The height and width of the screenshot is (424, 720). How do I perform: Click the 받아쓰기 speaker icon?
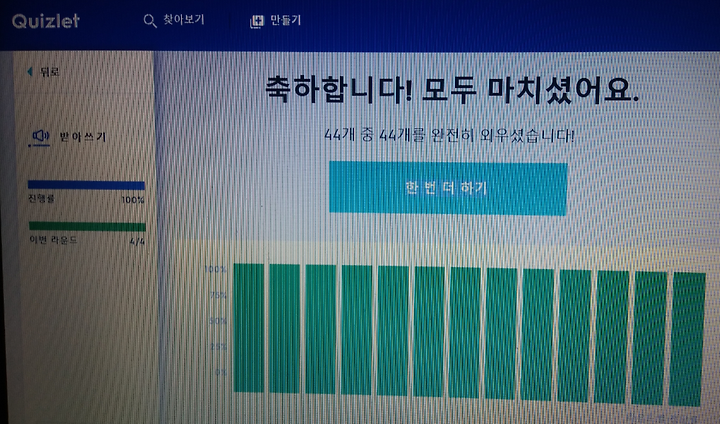coord(40,136)
